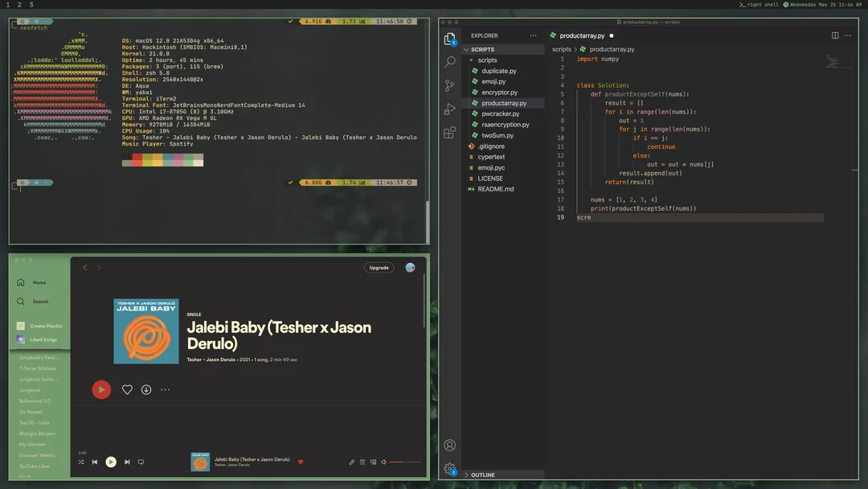This screenshot has width=868, height=489.
Task: Open the Search view in VS Code
Action: coord(450,62)
